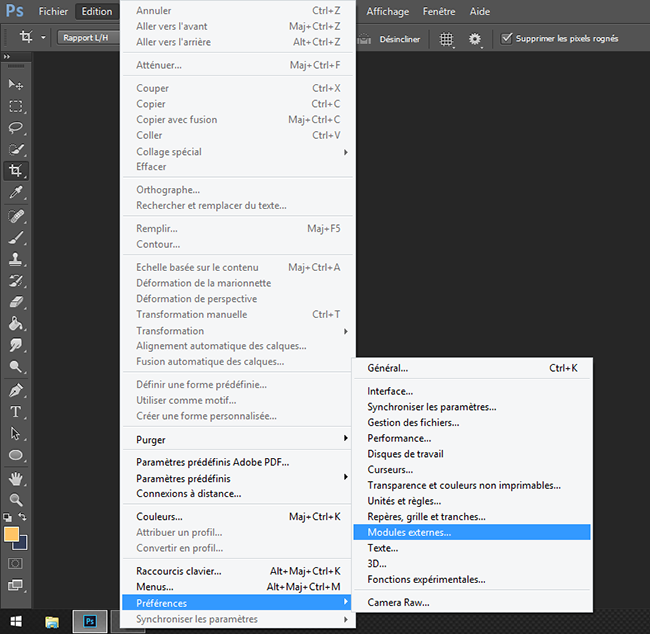Click the orange foreground color swatch
This screenshot has width=650, height=634.
coord(12,534)
